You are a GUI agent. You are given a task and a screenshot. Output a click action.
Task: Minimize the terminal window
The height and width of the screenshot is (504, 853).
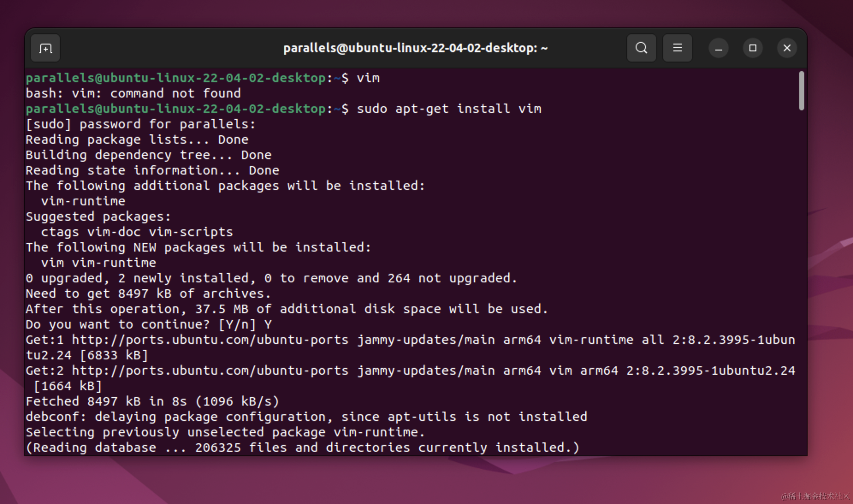(x=718, y=48)
